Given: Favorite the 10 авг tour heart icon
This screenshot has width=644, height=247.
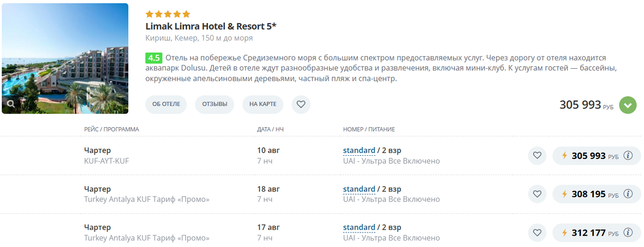Looking at the screenshot, I should (x=537, y=156).
